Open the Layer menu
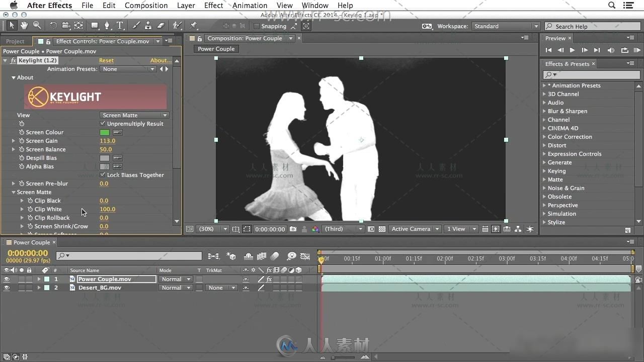The height and width of the screenshot is (362, 644). coord(186,5)
